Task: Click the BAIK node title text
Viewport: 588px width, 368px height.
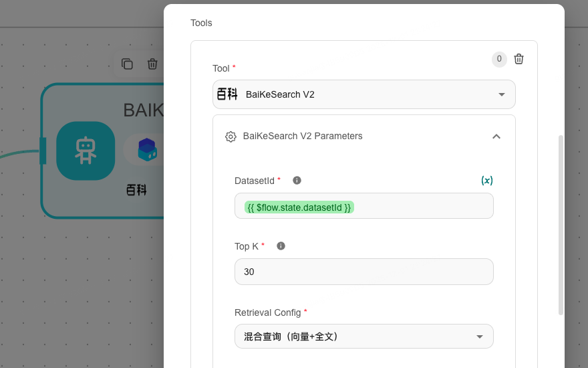Action: 143,110
